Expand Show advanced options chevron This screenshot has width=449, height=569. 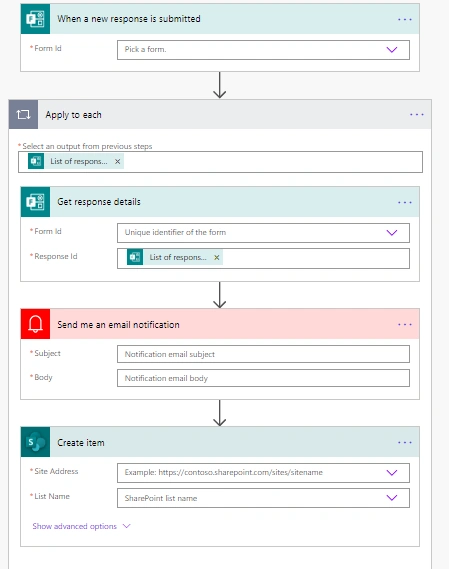coord(126,526)
